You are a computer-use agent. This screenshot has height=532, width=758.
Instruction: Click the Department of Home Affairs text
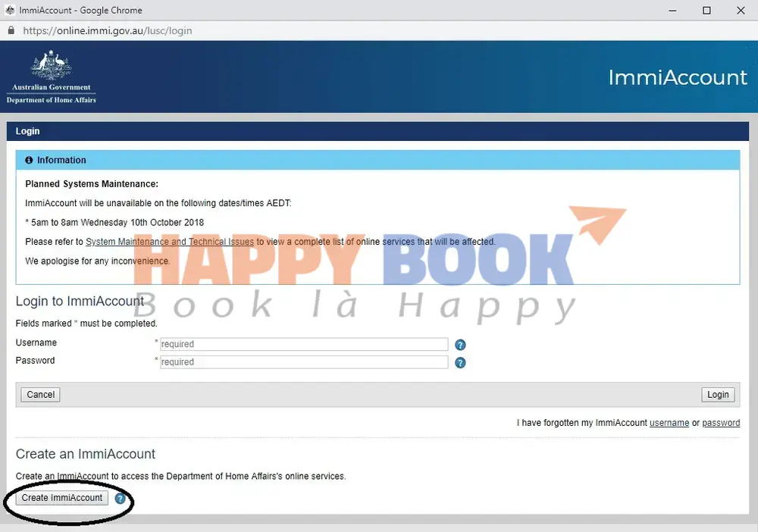pos(51,100)
